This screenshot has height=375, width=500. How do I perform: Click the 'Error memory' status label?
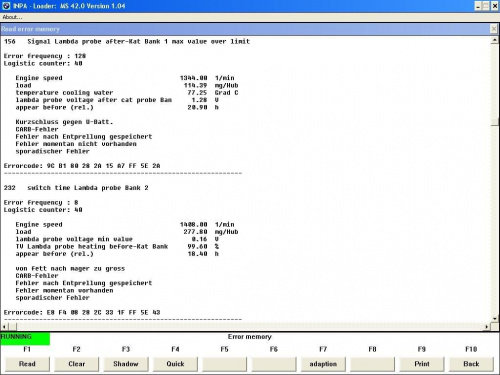pyautogui.click(x=250, y=337)
